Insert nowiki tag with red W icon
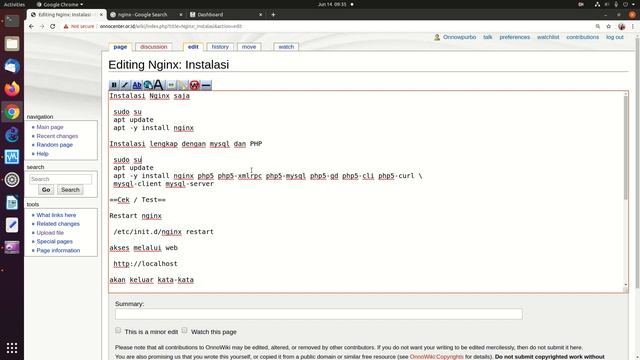 pyautogui.click(x=194, y=85)
